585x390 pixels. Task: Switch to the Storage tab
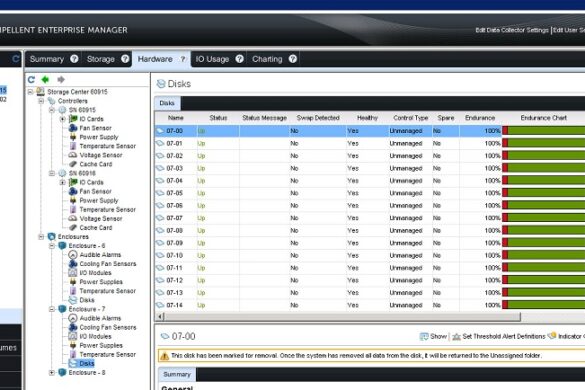pyautogui.click(x=101, y=59)
